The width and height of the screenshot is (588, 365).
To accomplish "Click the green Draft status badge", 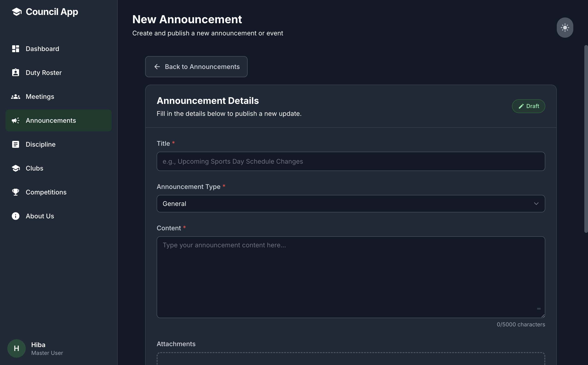I will point(528,106).
